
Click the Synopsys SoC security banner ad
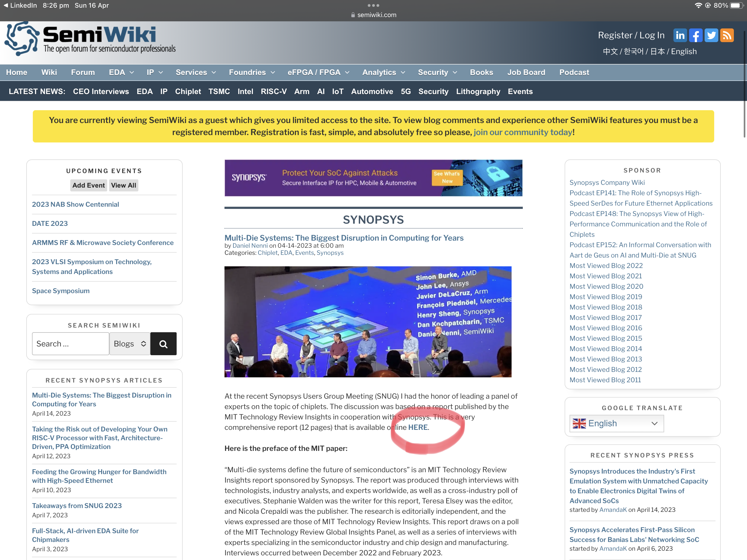pyautogui.click(x=373, y=178)
